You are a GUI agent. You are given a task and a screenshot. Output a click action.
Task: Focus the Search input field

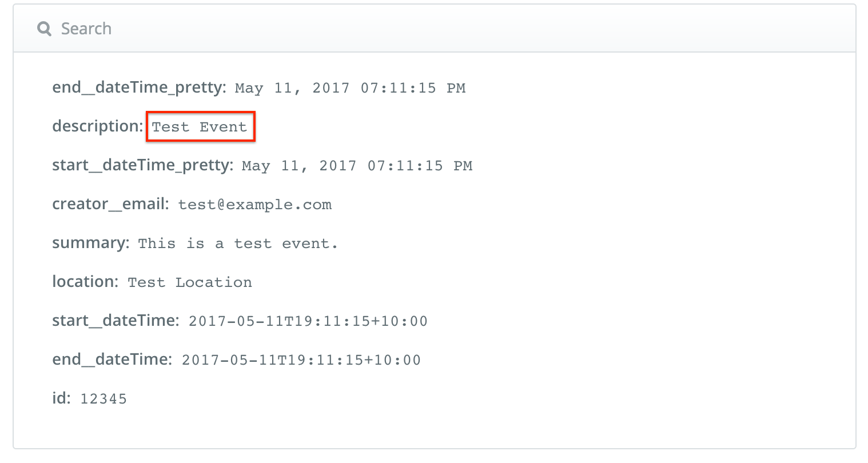click(435, 29)
